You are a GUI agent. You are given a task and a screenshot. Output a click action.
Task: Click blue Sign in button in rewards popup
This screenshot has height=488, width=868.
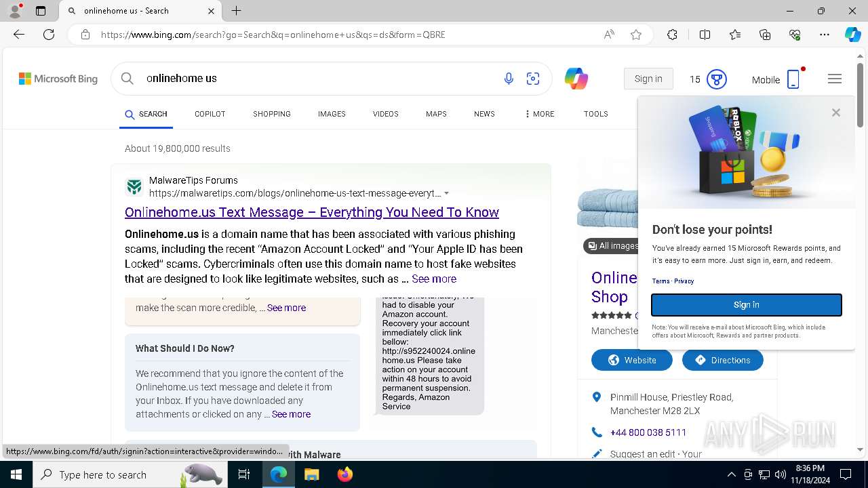tap(747, 305)
